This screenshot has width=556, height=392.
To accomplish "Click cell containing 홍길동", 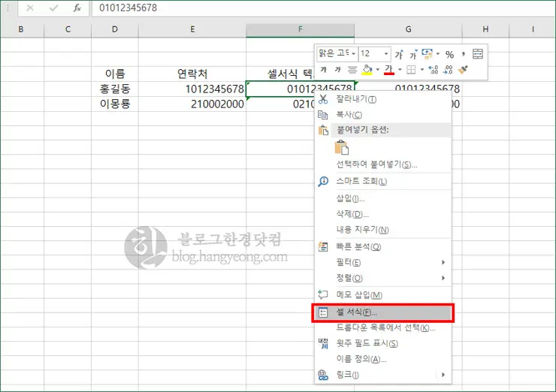I will (114, 89).
